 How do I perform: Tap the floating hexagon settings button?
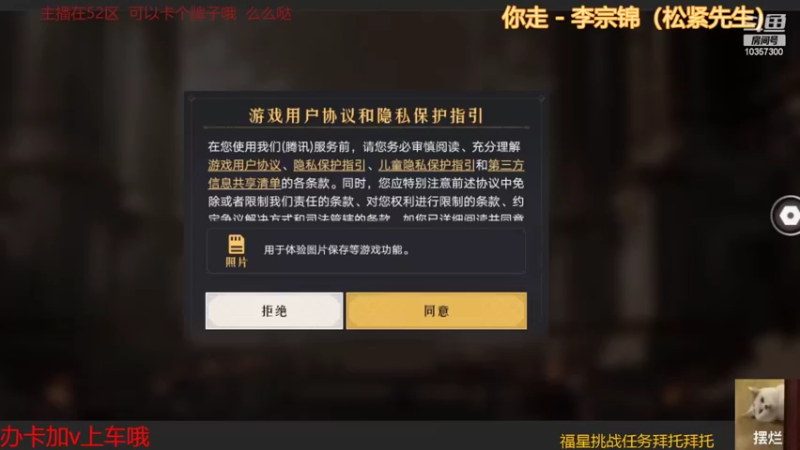pos(788,216)
